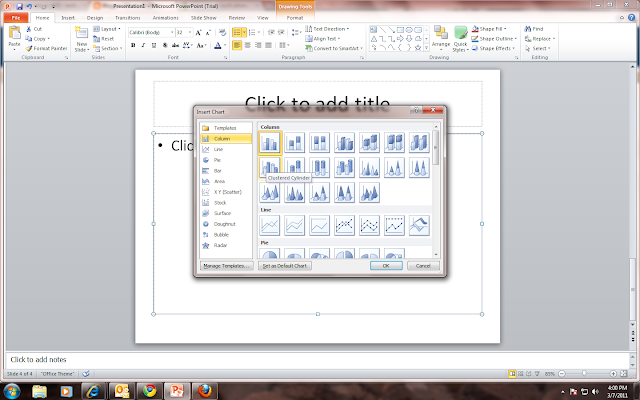This screenshot has width=640, height=400.
Task: Open the Text Direction dropdown
Action: click(327, 29)
